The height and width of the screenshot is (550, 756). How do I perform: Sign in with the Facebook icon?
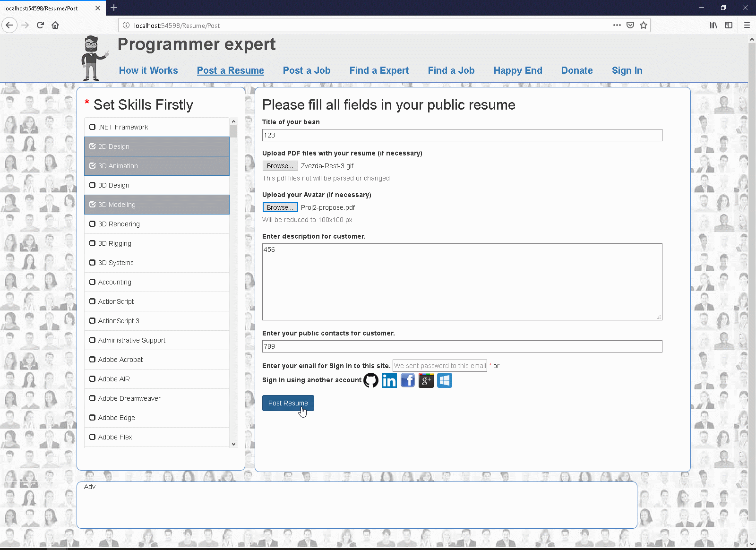click(x=408, y=380)
